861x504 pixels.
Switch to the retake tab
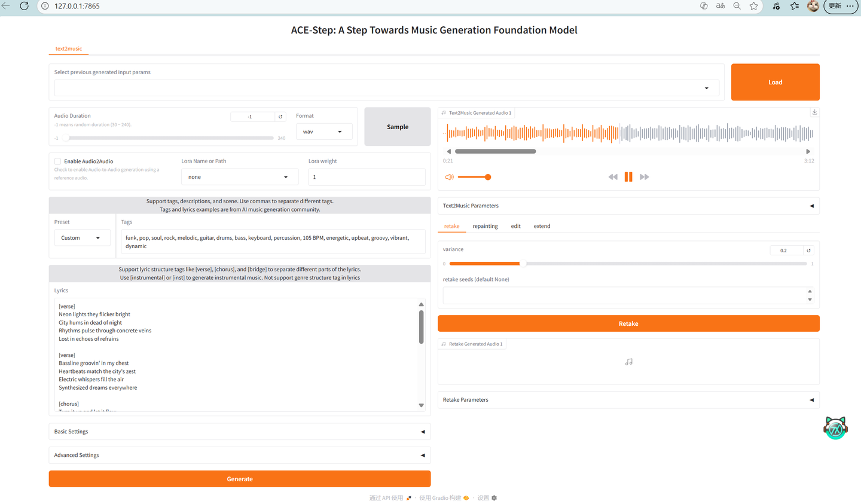point(452,226)
